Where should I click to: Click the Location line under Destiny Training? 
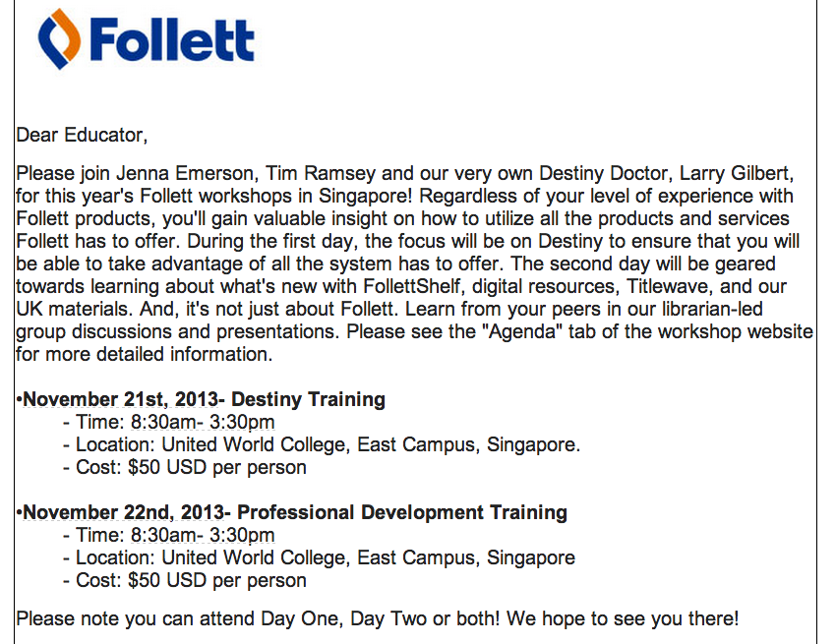point(321,444)
